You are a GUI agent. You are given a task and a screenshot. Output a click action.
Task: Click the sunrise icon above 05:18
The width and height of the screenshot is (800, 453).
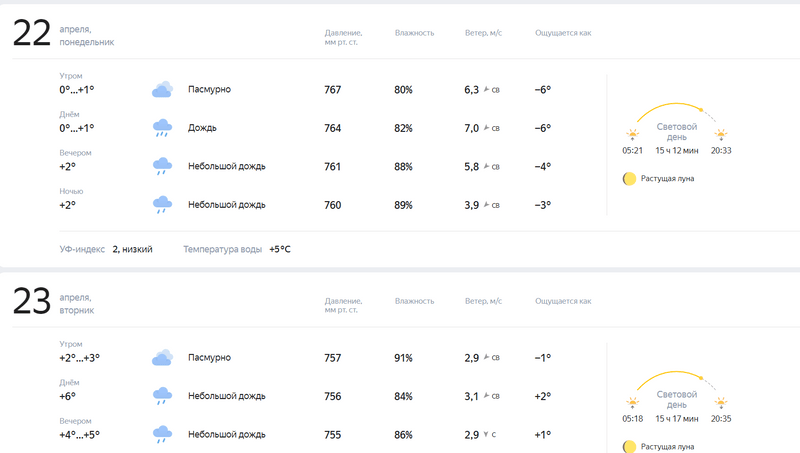tap(632, 403)
